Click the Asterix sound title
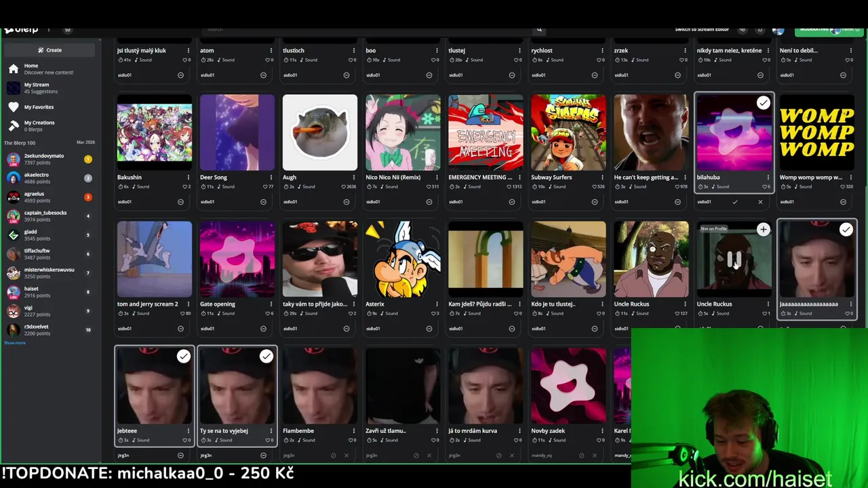 click(375, 304)
